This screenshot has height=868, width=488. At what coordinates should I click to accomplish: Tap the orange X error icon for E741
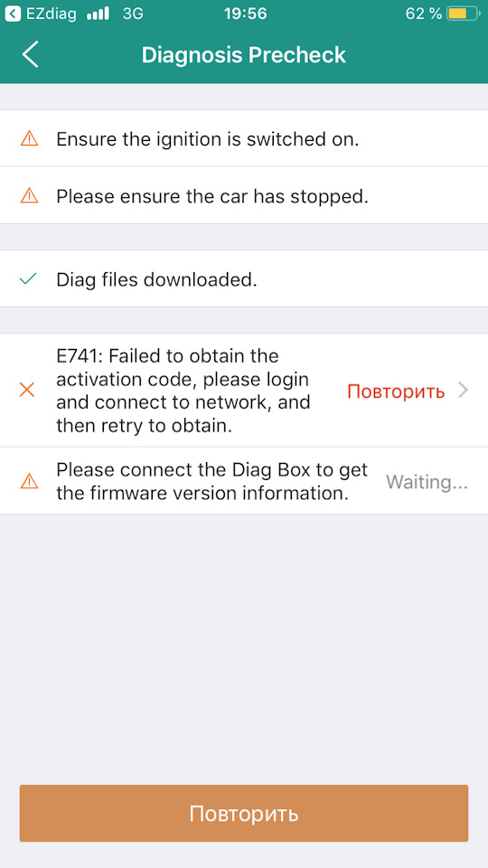(x=27, y=391)
